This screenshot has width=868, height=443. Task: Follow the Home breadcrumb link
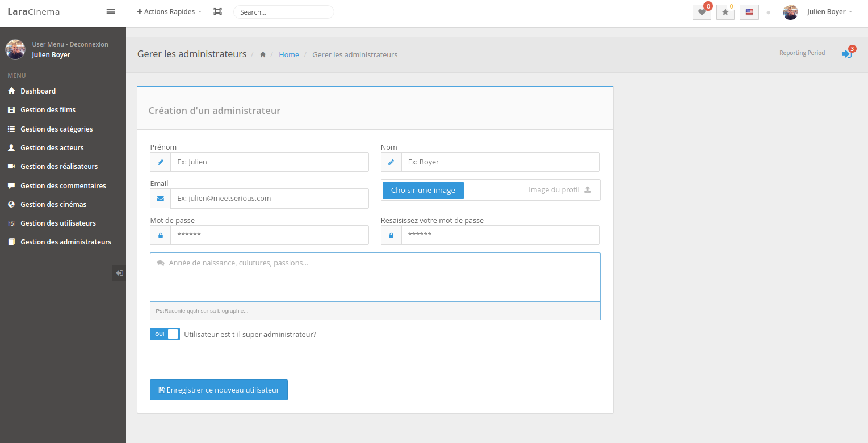(289, 55)
